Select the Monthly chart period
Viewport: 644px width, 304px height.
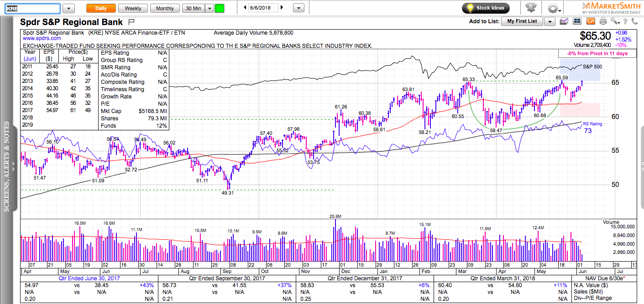[x=165, y=8]
